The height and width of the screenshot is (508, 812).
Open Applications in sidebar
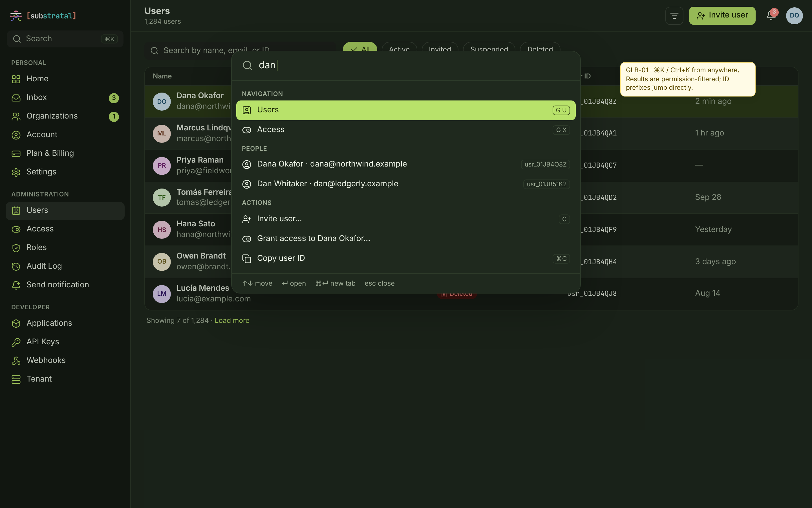tap(65, 323)
